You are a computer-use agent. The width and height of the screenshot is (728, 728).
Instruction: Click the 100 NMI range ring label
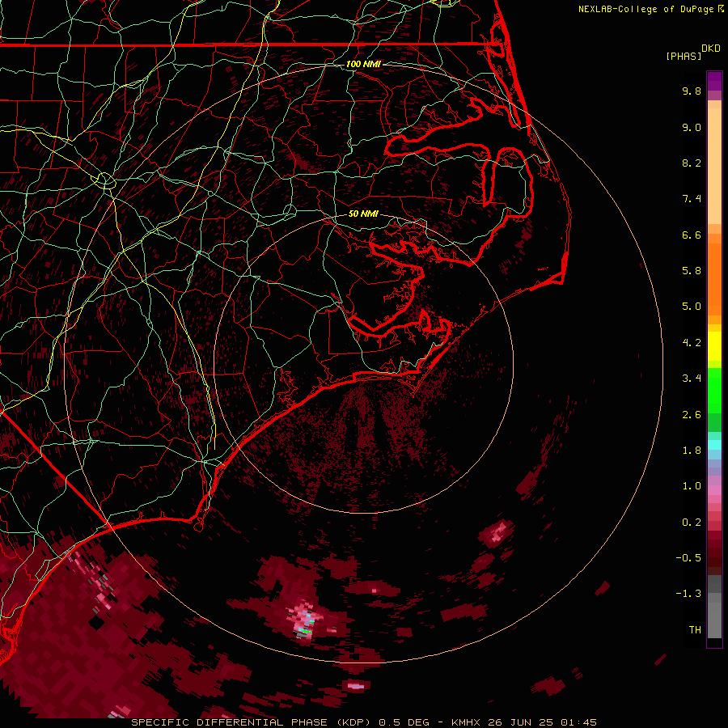[x=363, y=64]
